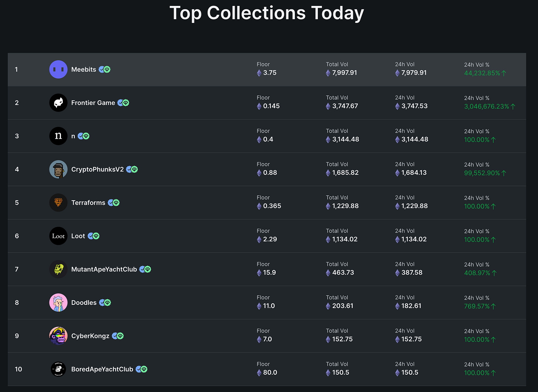
Task: Select the 'n' collection logo
Action: (58, 136)
